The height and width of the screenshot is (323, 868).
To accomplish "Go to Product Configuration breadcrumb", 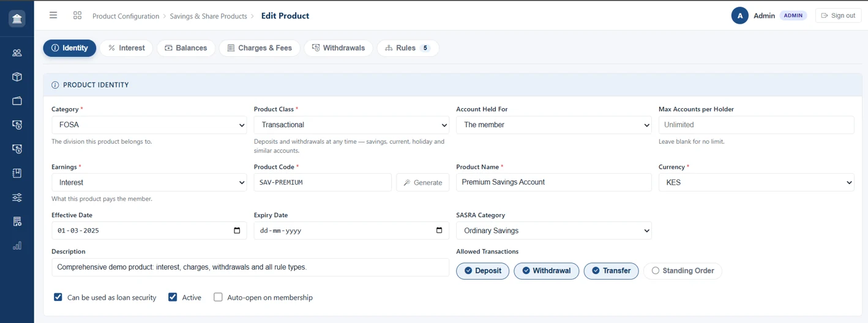I will pos(125,16).
